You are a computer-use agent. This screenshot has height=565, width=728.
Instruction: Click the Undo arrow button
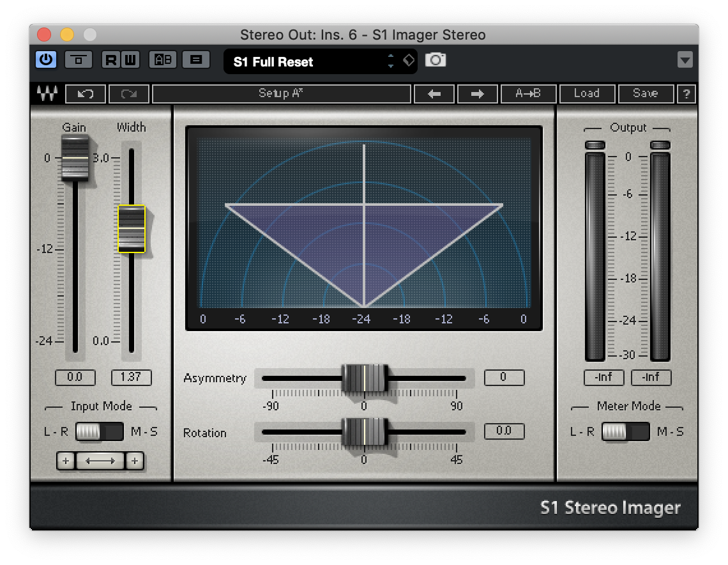86,94
